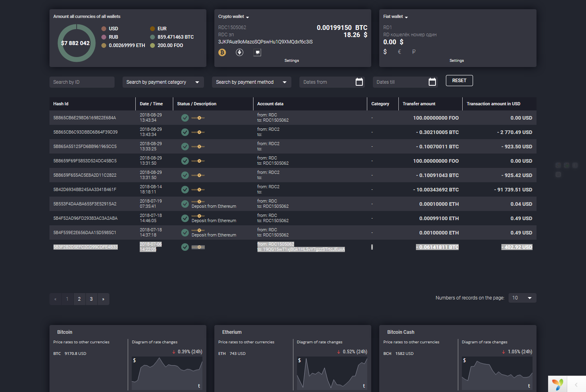Click the RUB legend color dot
Screen dimensions: 586x392
tap(104, 37)
